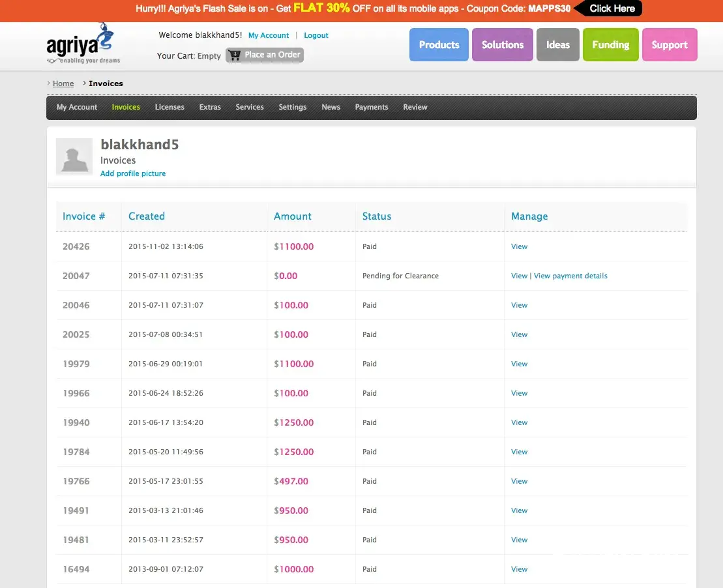Click the Agriya logo
This screenshot has height=588, width=723.
pyautogui.click(x=83, y=44)
